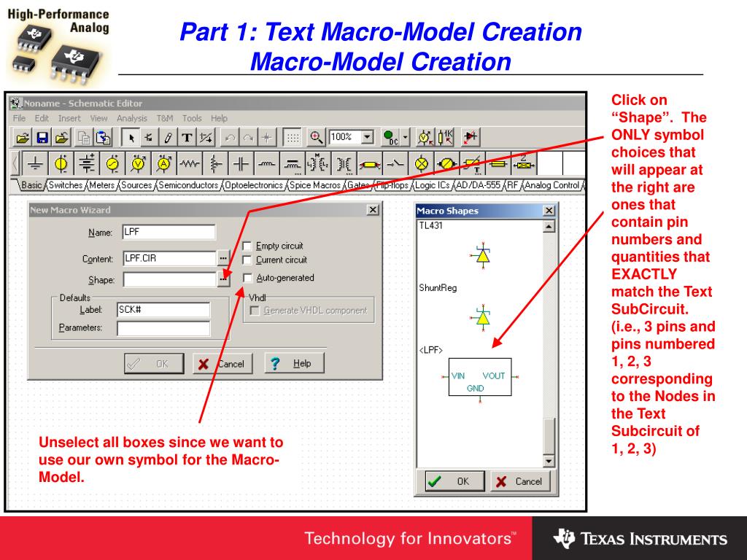Select the <LPF> shape symbol
Image resolution: width=747 pixels, height=560 pixels.
[480, 376]
